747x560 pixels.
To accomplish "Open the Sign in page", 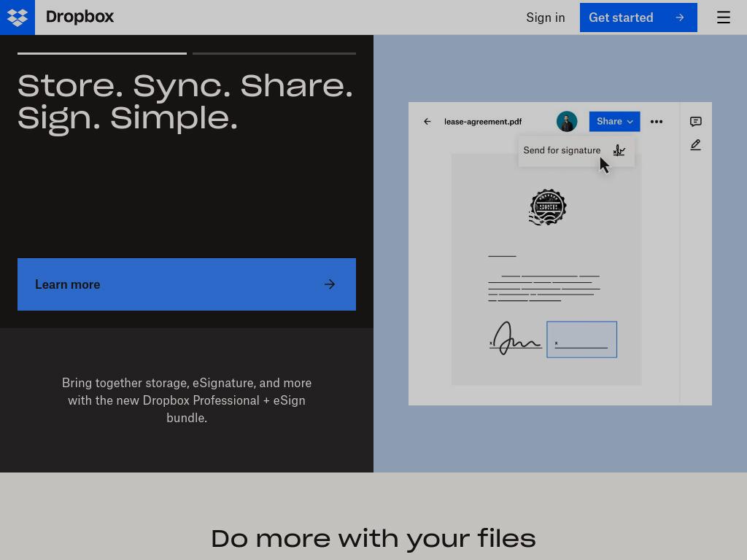I will click(546, 17).
